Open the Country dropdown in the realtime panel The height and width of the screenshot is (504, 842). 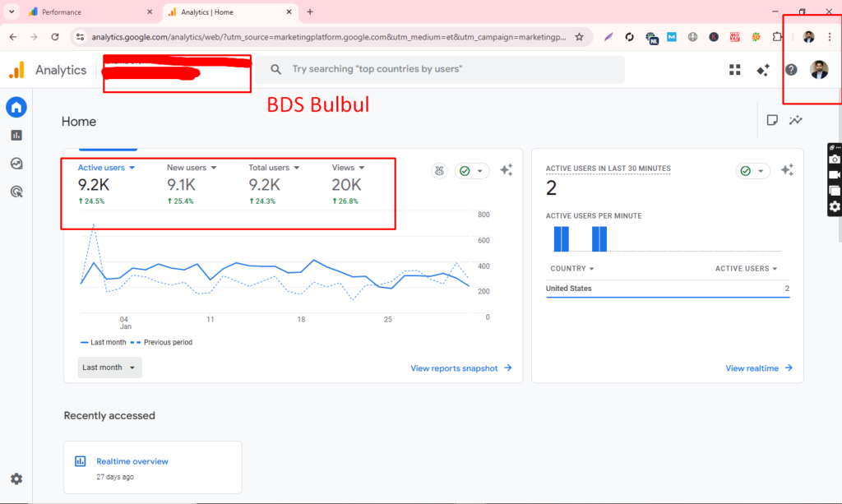coord(571,268)
